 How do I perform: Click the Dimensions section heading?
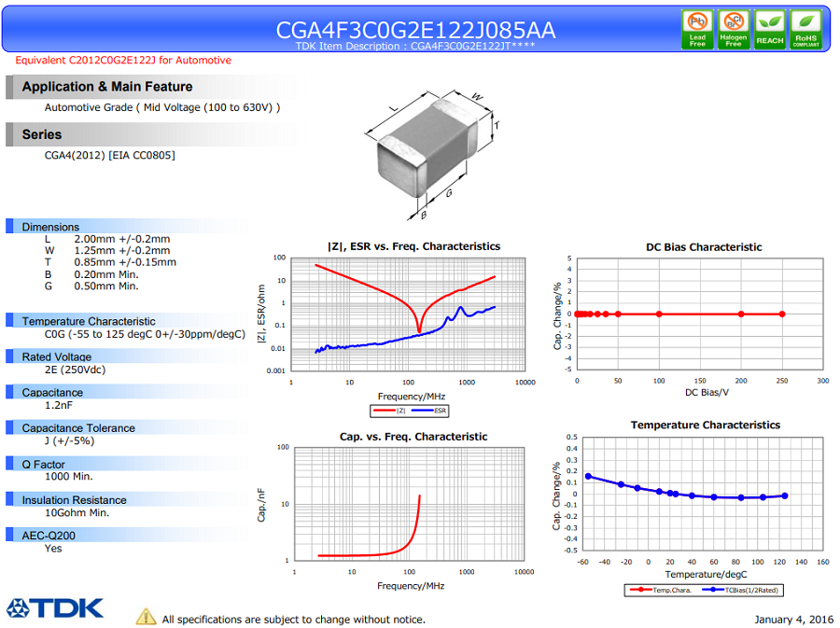coord(50,227)
